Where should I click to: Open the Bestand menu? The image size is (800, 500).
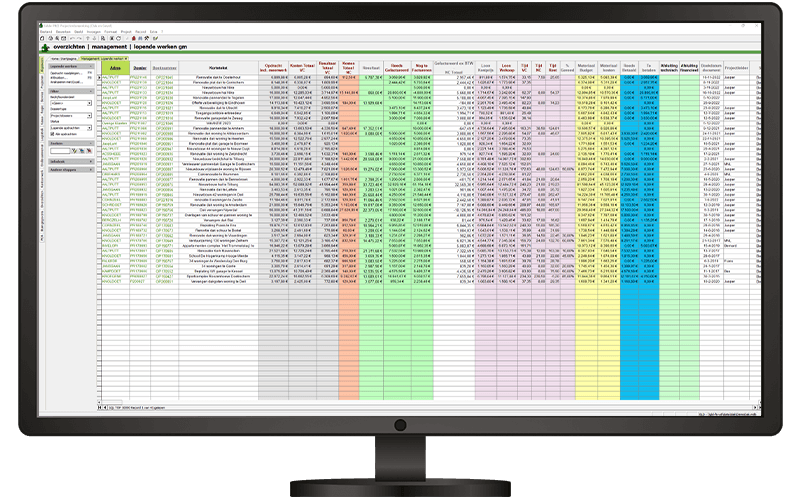(46, 32)
